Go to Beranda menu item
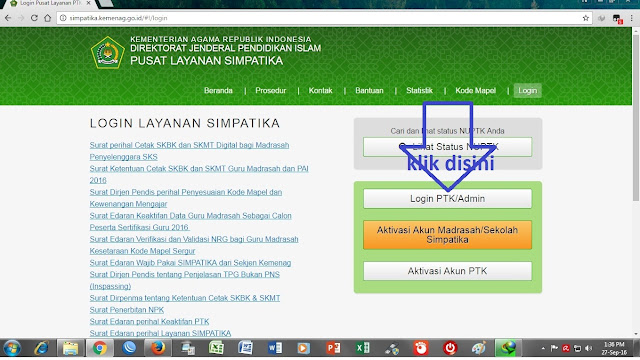Viewport: 640px width, 360px height. 218,91
